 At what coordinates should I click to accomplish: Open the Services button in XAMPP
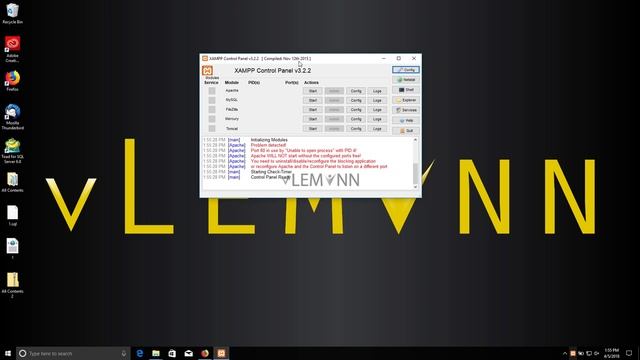406,110
